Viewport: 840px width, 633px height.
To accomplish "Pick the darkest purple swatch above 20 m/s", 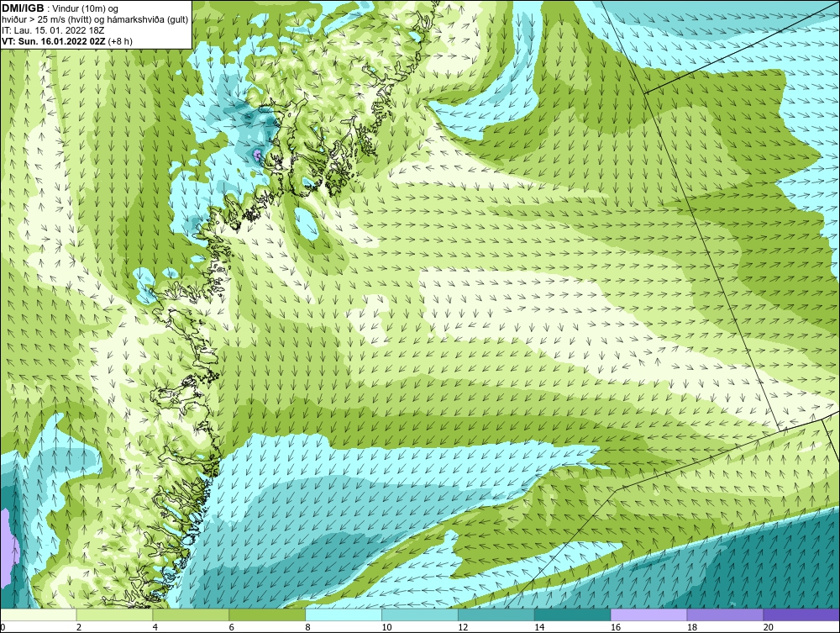I will pyautogui.click(x=801, y=615).
